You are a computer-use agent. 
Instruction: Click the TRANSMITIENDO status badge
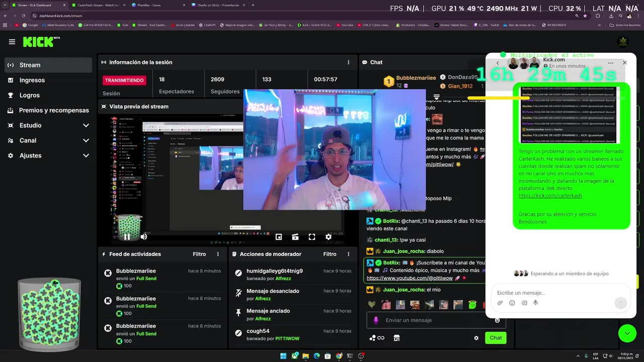click(124, 80)
